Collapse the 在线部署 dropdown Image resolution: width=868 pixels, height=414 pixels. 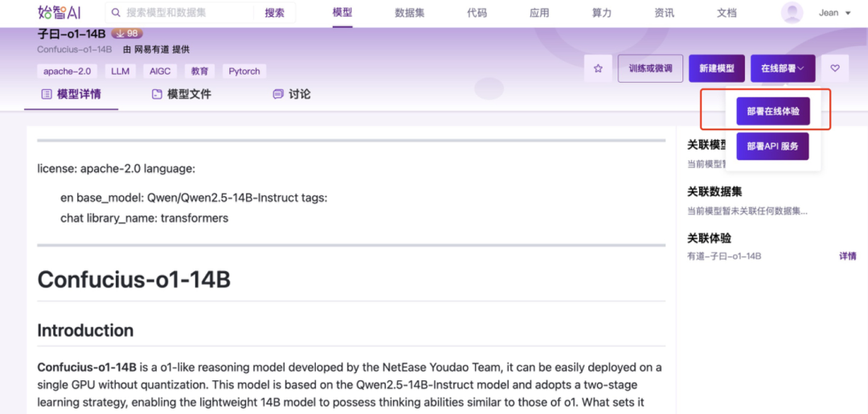[783, 68]
